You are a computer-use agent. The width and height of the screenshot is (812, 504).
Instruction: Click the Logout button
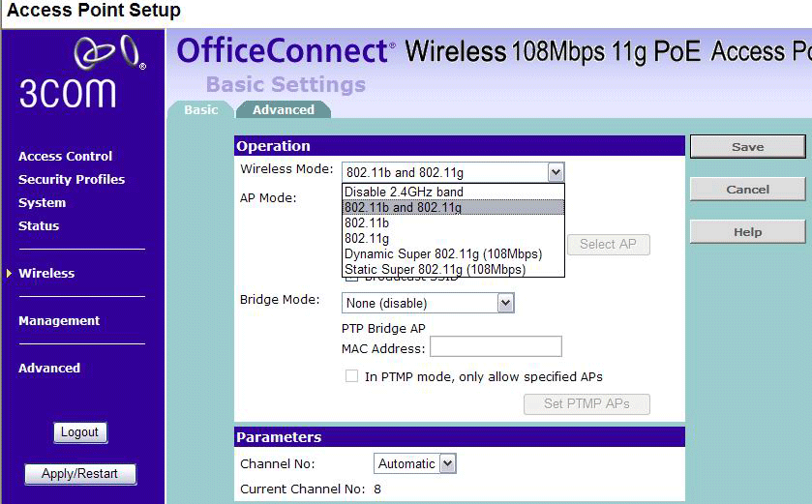point(80,432)
